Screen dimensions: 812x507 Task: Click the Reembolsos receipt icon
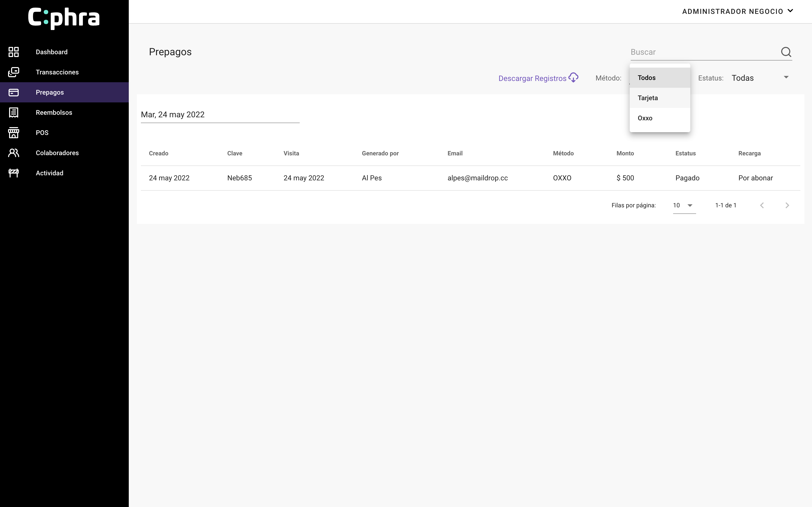pos(13,113)
